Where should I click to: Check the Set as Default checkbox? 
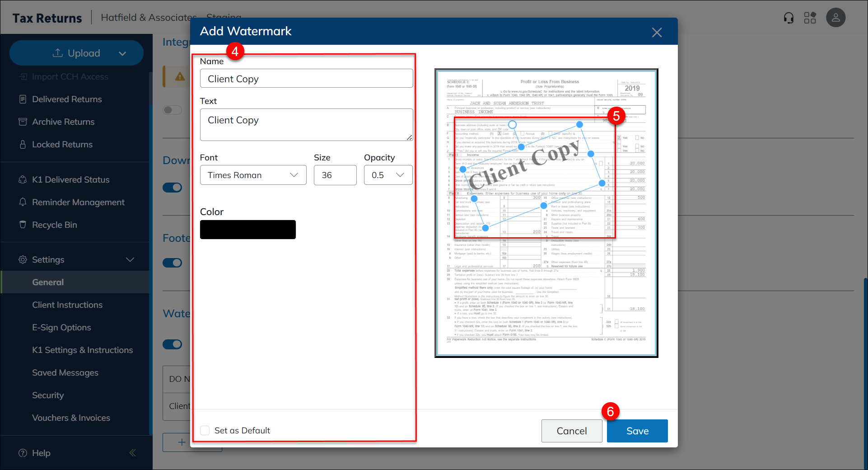coord(205,430)
